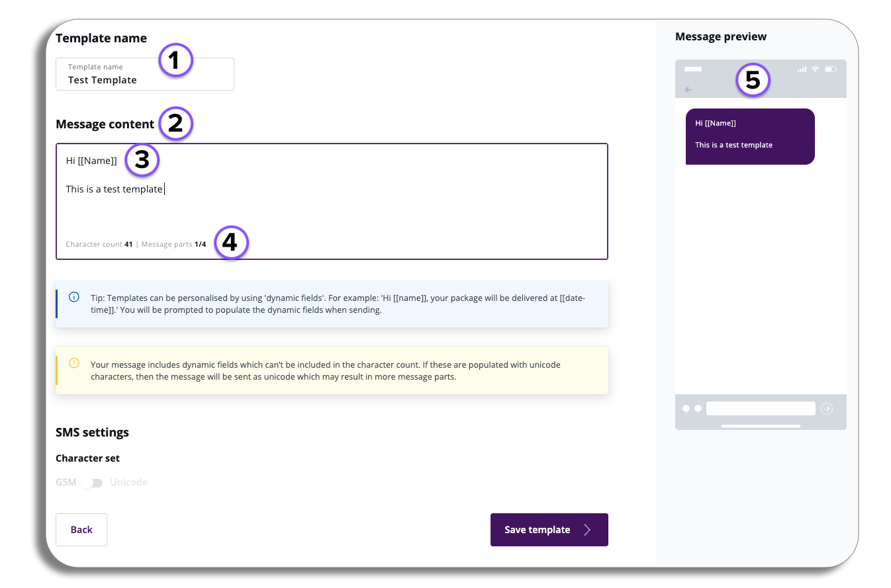
Task: Click the yellow warning icon in the notice
Action: coord(74,363)
